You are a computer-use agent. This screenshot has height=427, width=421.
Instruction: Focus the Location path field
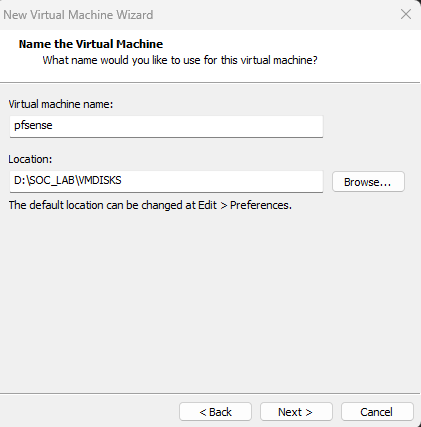(x=166, y=181)
